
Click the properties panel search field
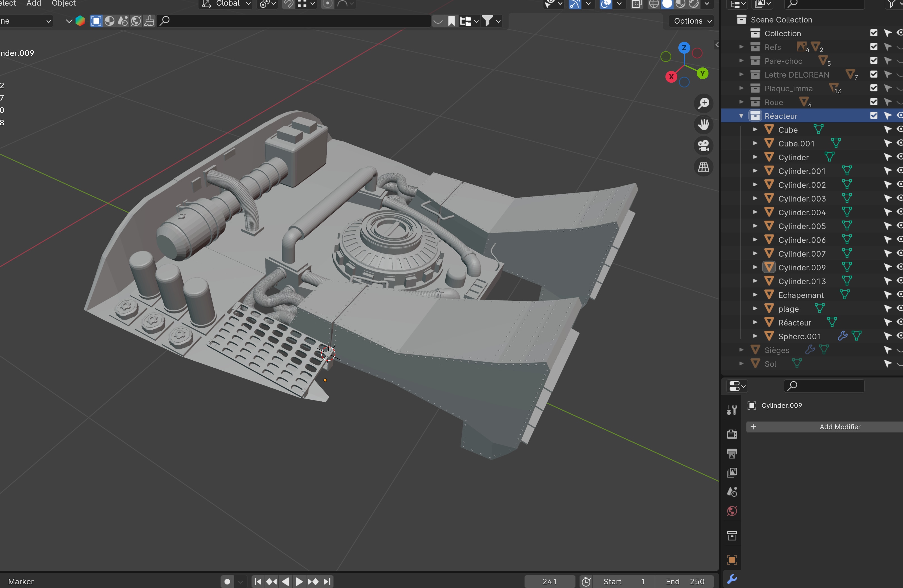coord(824,386)
